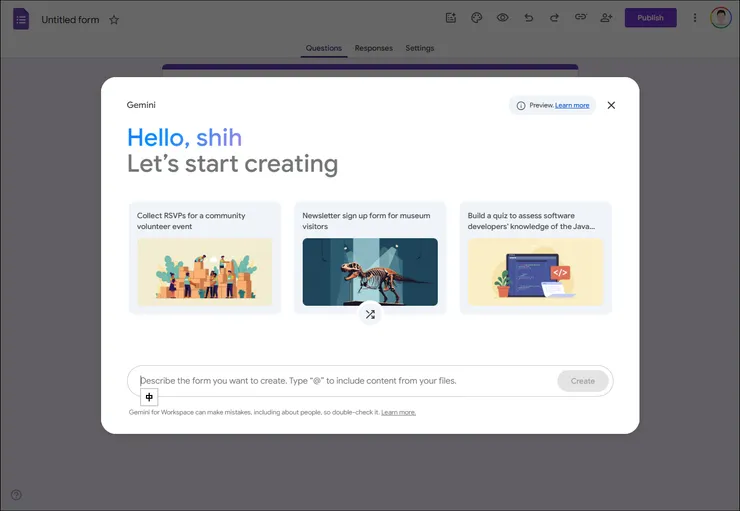This screenshot has width=740, height=511.
Task: Open the three-dot more options menu
Action: [695, 18]
